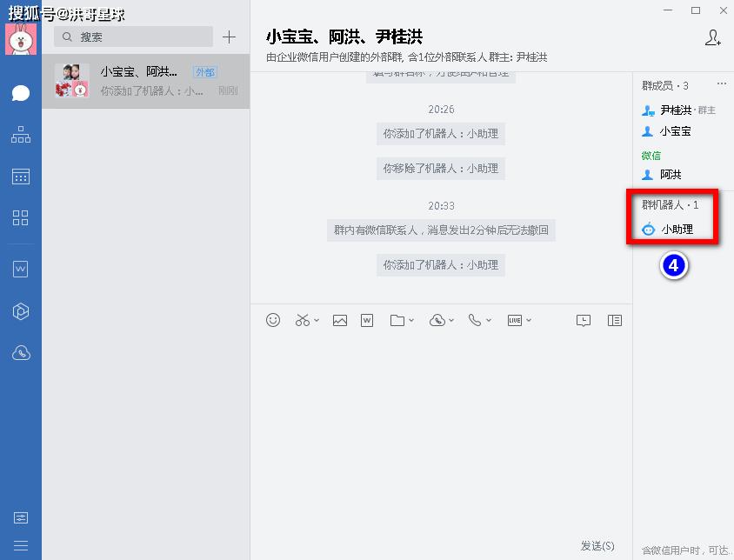The width and height of the screenshot is (734, 560).
Task: Open the screenshot dropdown arrow
Action: pos(318,320)
